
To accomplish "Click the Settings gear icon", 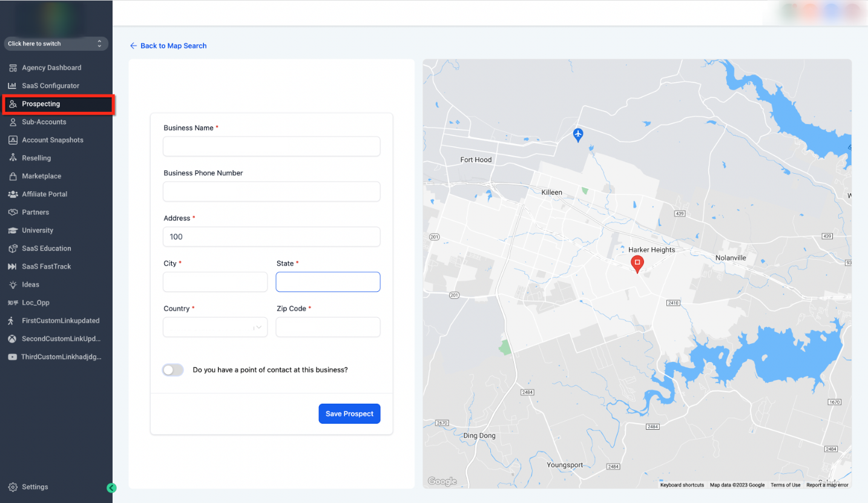I will tap(13, 487).
